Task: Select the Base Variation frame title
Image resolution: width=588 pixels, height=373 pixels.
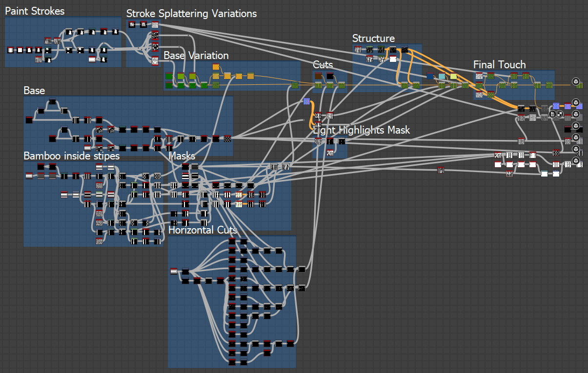Action: click(196, 56)
